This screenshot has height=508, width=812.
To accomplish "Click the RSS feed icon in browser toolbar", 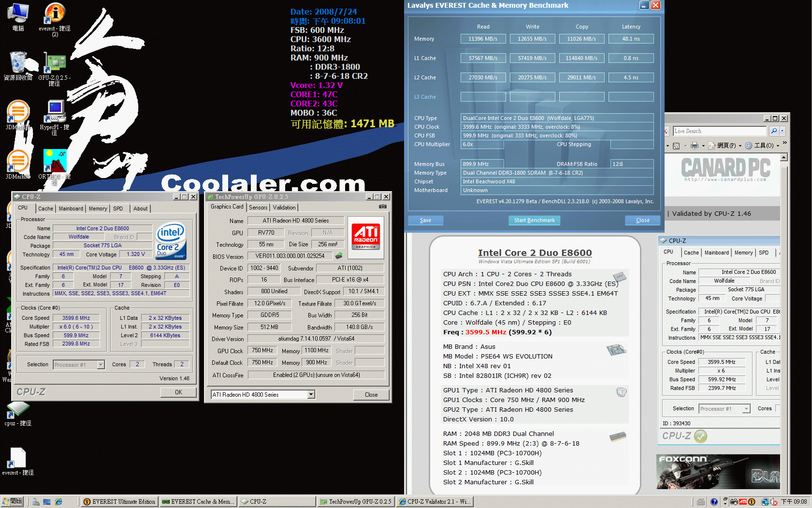I will click(676, 146).
